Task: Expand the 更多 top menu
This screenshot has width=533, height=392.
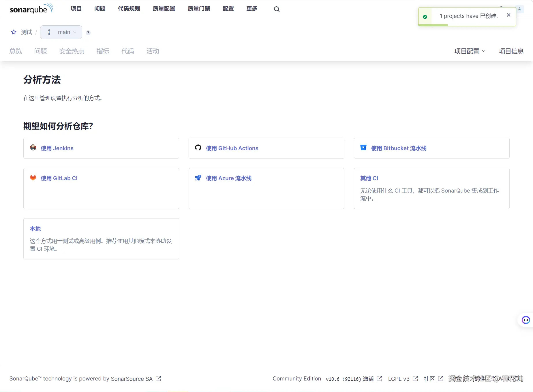Action: point(252,9)
